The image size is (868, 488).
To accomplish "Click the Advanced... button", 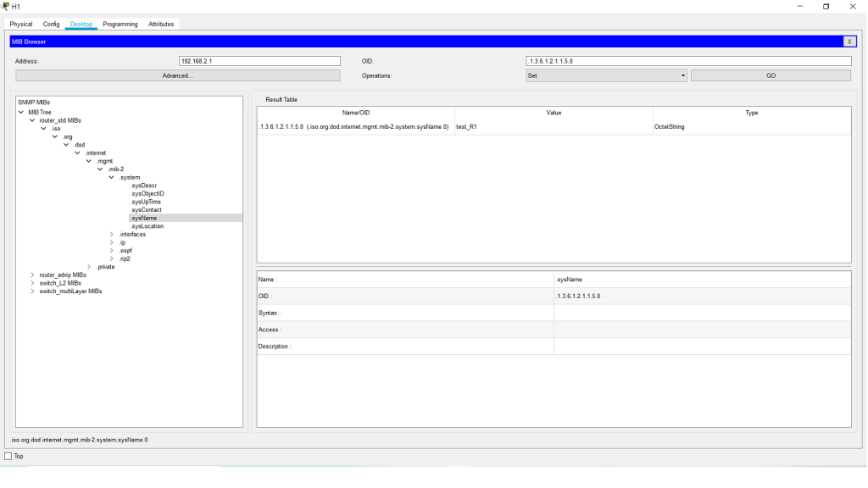I will (178, 75).
